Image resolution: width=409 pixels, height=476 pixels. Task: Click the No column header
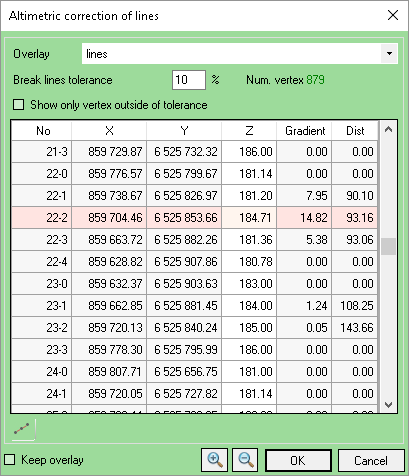[x=42, y=131]
